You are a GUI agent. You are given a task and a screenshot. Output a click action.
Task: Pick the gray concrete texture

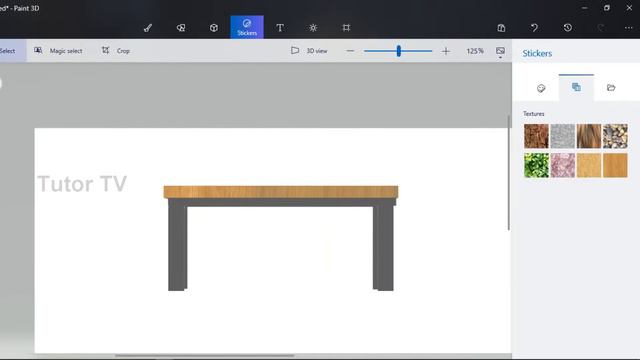[562, 136]
